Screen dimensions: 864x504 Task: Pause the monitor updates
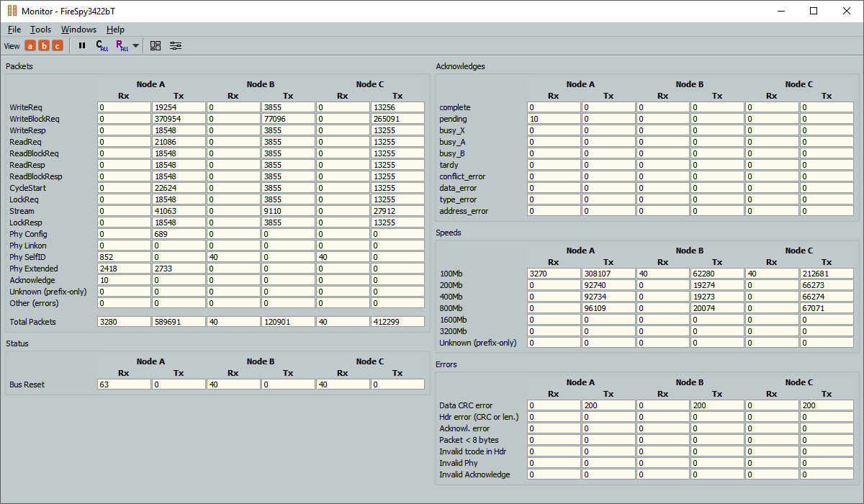pyautogui.click(x=82, y=45)
